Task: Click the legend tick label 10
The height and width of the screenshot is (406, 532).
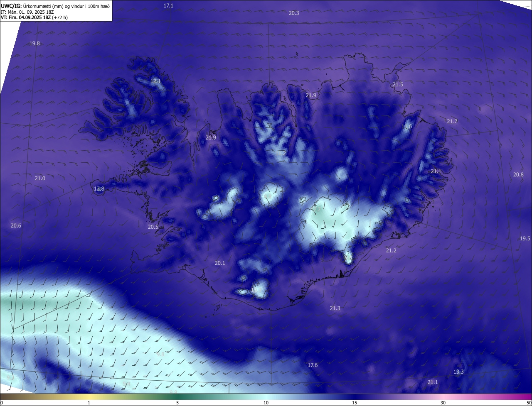Action: click(266, 403)
